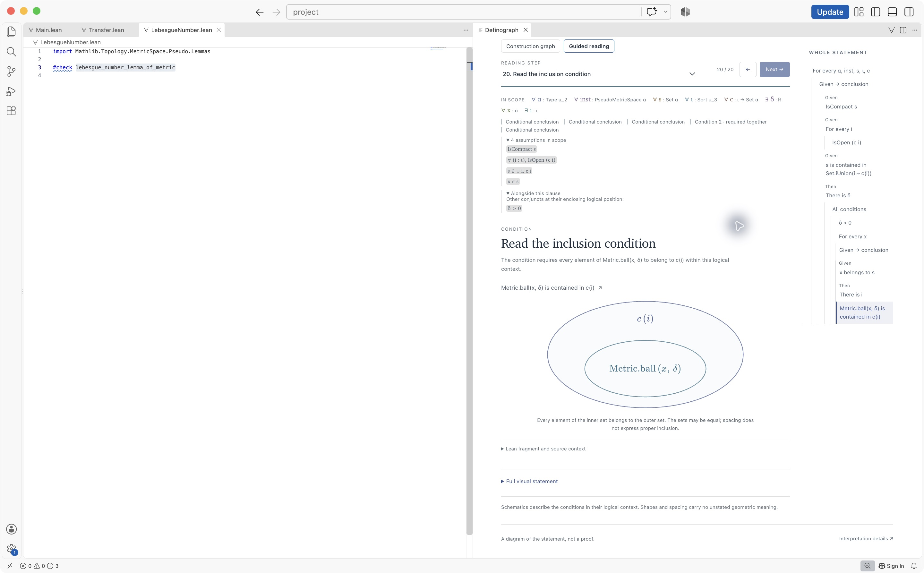Open the Extensions icon
The width and height of the screenshot is (924, 573).
point(11,111)
